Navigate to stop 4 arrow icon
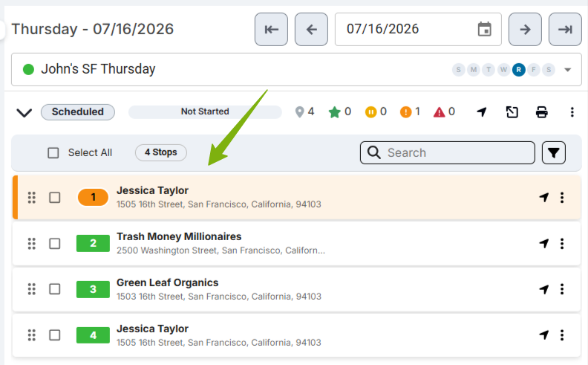588x365 pixels. point(544,335)
